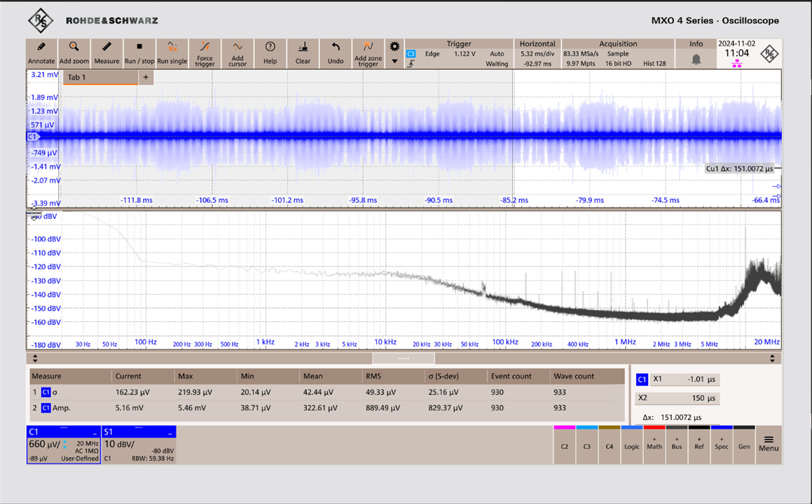This screenshot has width=812, height=504.
Task: Edit the X1 cursor value field
Action: 684,379
